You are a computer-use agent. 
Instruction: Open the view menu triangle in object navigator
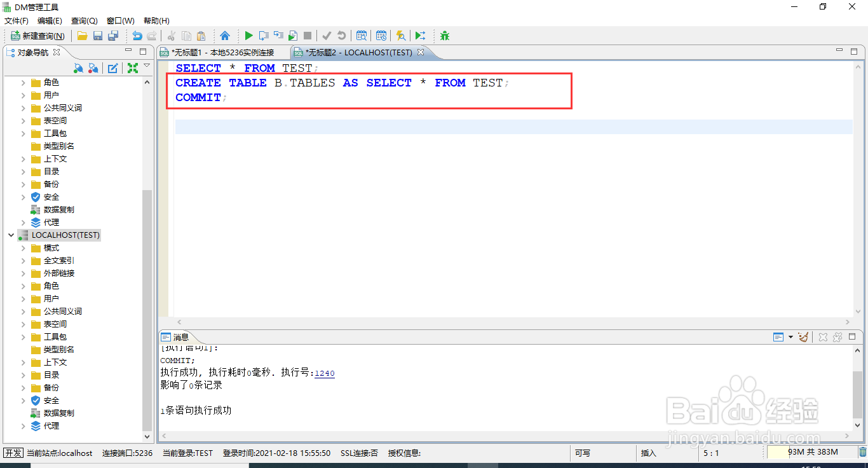point(147,65)
